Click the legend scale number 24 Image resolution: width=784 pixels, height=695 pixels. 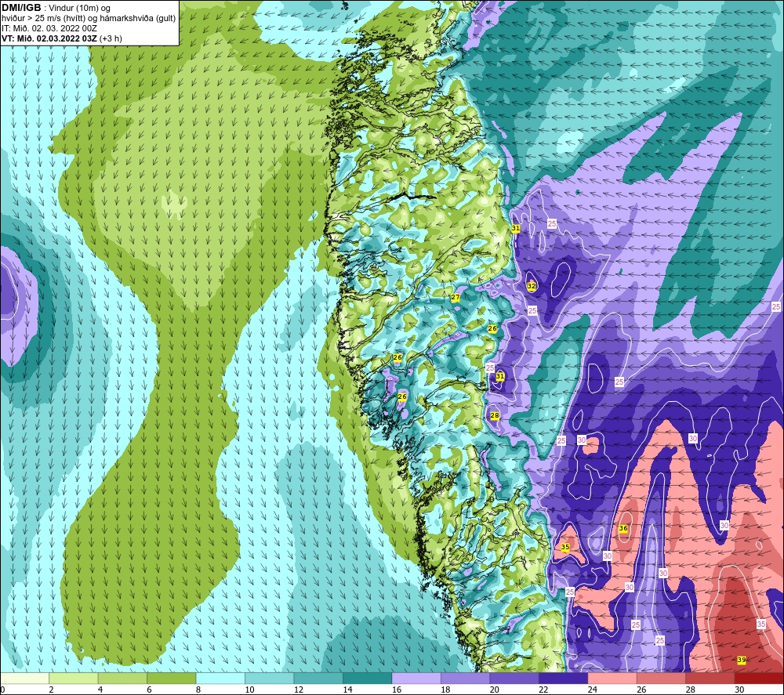pos(593,690)
